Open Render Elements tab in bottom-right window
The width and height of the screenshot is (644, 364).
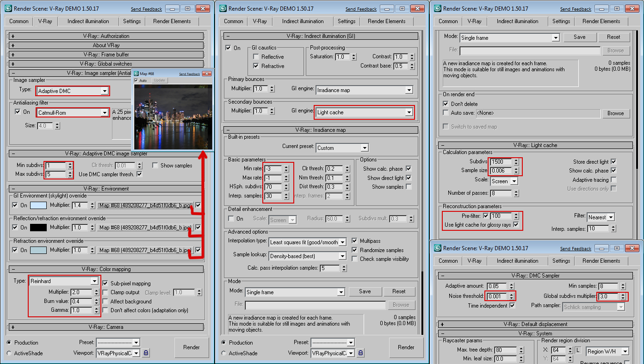[601, 261]
